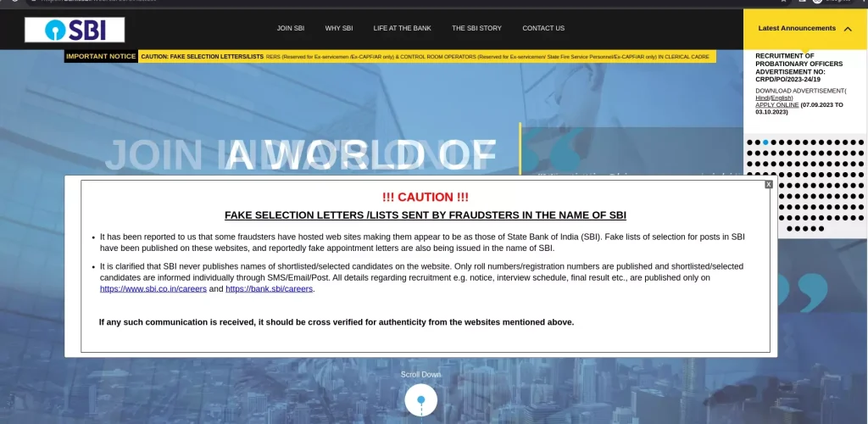Click the RECRUITMENT OF PROBATIONARY OFFICERS announcement title
The height and width of the screenshot is (424, 868).
798,68
